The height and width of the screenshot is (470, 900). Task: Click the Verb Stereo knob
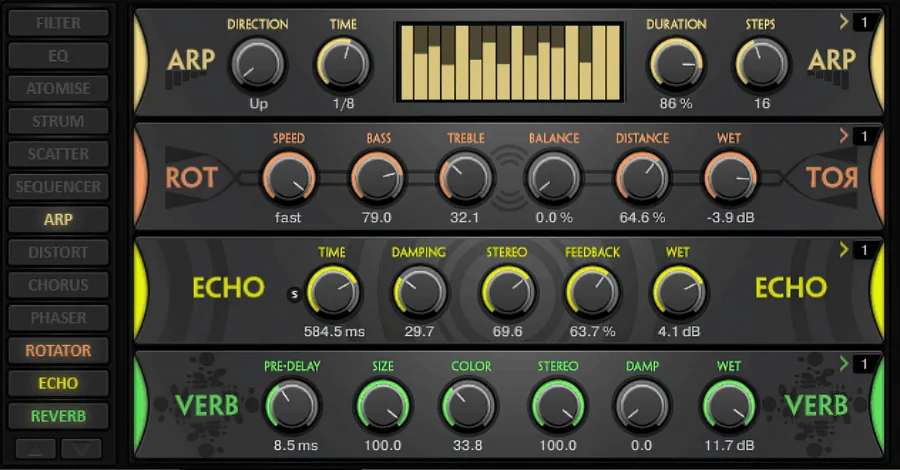click(557, 406)
